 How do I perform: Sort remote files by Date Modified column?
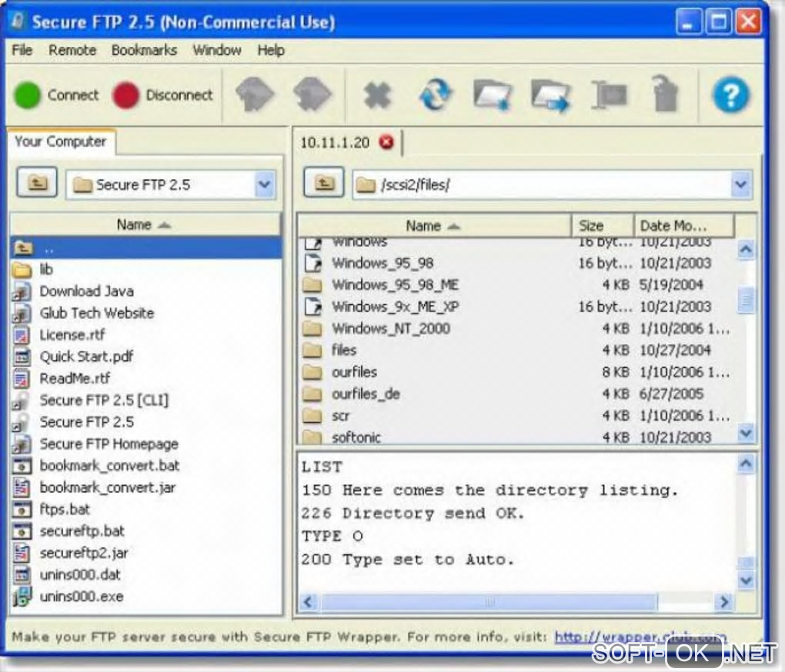tap(684, 226)
